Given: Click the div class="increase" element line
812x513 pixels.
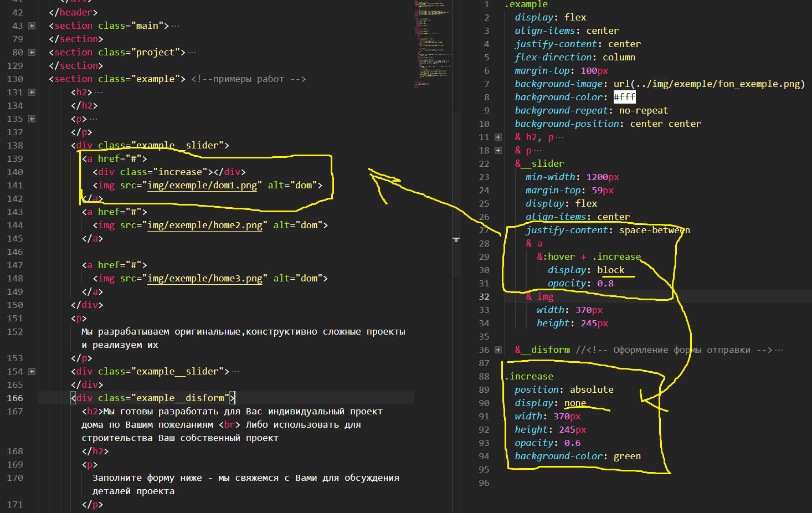Looking at the screenshot, I should coord(169,172).
